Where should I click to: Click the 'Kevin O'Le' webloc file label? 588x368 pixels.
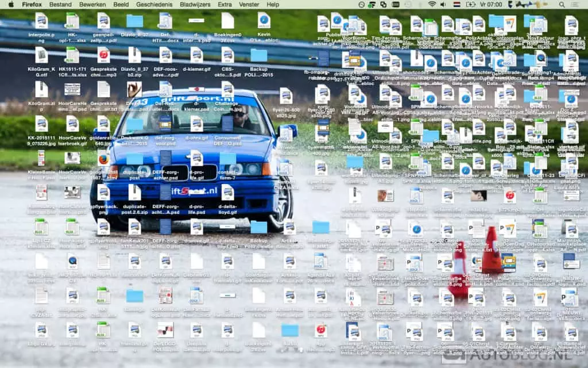[x=264, y=37]
